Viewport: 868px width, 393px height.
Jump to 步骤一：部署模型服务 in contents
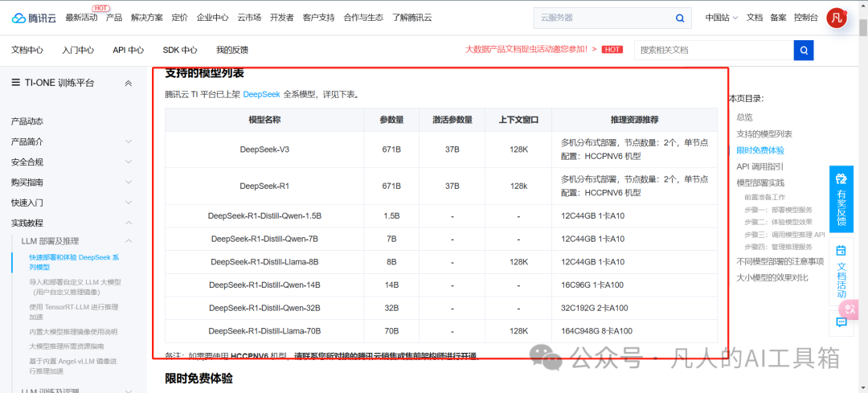point(778,209)
